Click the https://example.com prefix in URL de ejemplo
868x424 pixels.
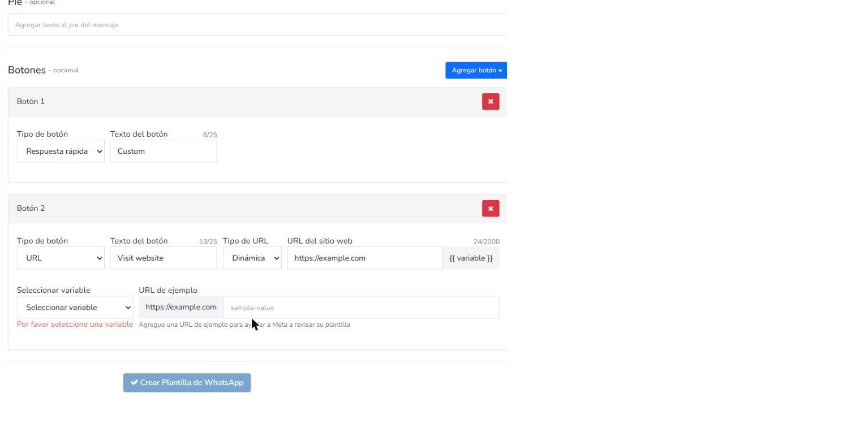181,308
